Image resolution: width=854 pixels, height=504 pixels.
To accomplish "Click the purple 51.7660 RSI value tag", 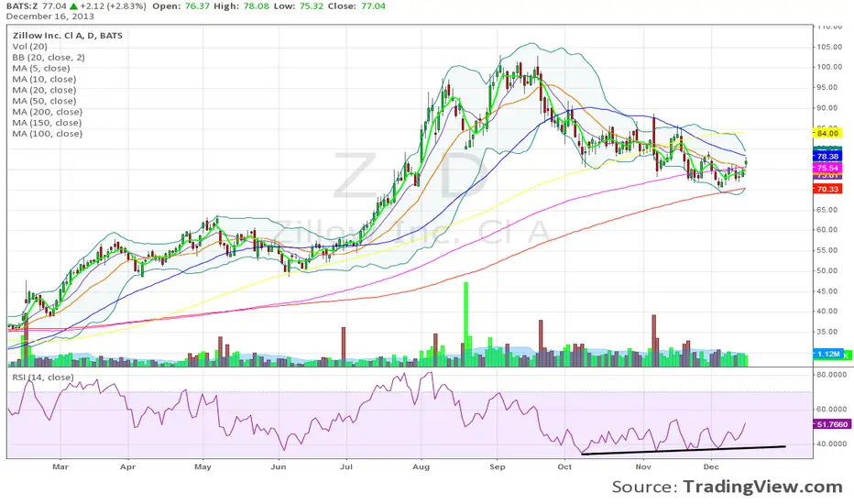I will pyautogui.click(x=832, y=424).
